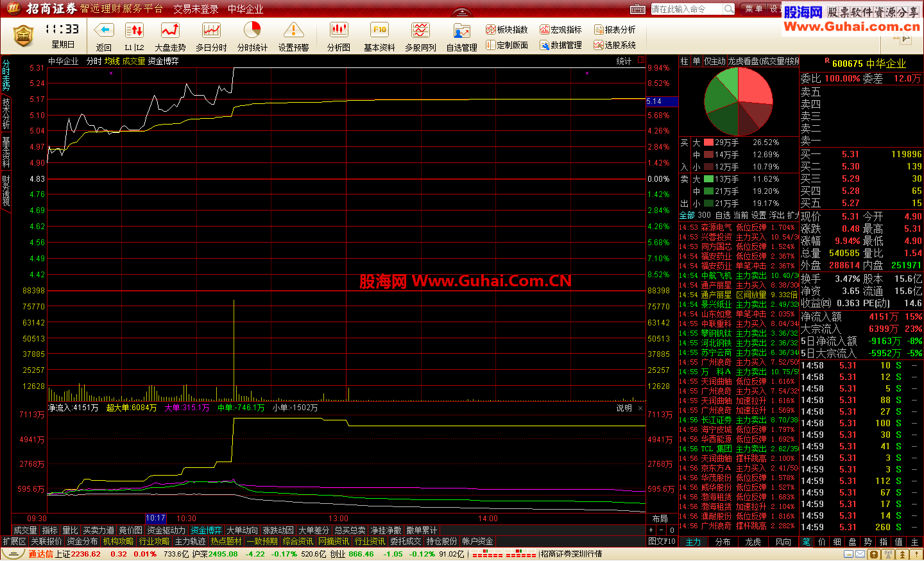
Task: Click the keyboard icon beside command box
Action: point(638,9)
